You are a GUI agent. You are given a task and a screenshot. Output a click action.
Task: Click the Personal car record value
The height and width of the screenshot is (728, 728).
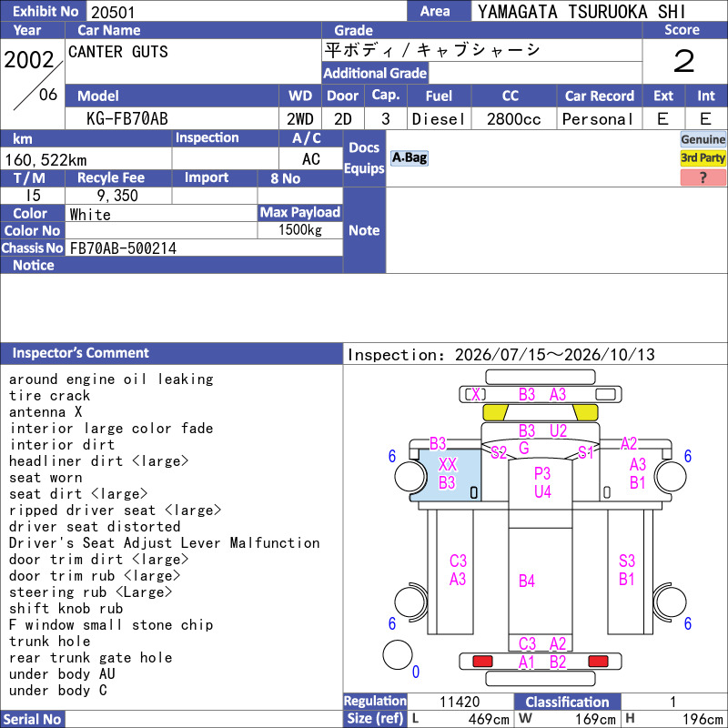(x=598, y=119)
